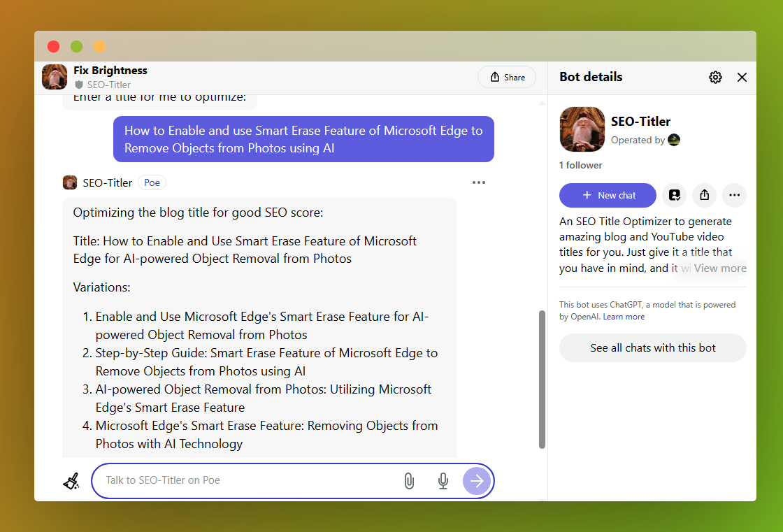783x532 pixels.
Task: Open message options ellipsis beside SEO-Titler reply
Action: click(x=479, y=182)
